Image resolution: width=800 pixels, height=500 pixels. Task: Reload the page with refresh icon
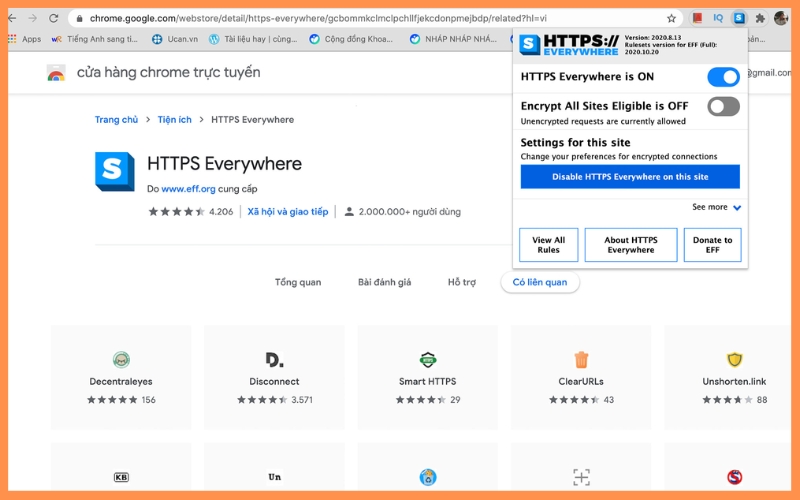54,18
